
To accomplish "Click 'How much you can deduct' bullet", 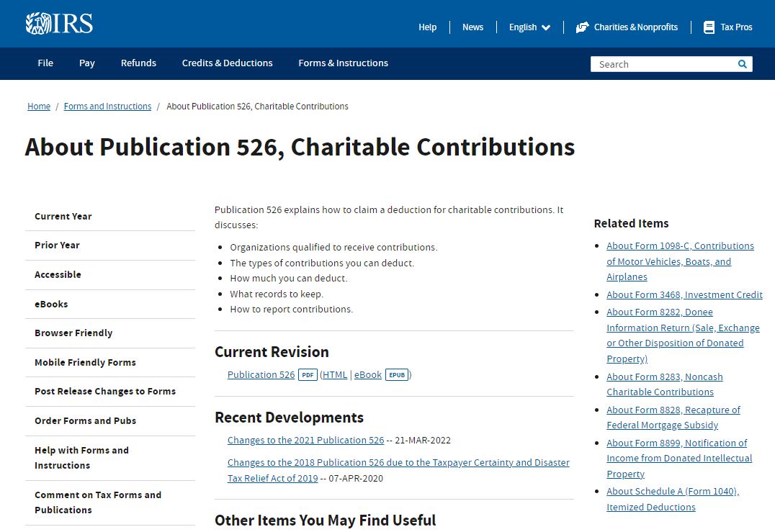I will click(x=289, y=279).
